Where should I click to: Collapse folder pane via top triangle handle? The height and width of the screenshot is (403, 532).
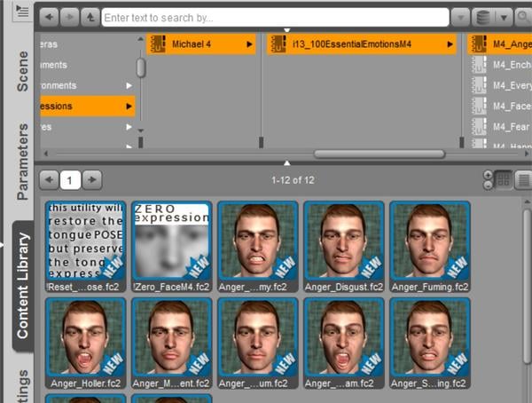point(287,30)
